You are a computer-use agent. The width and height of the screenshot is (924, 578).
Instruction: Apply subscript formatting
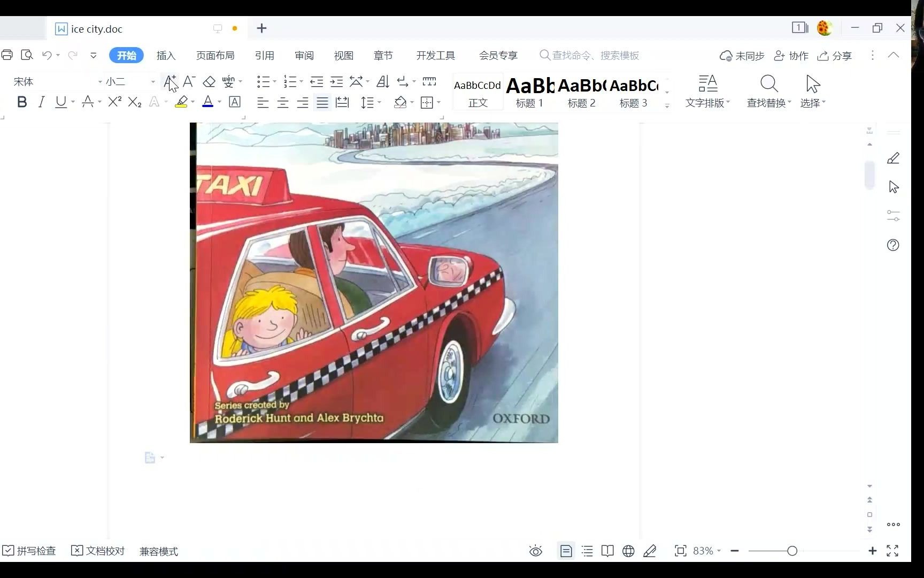click(x=135, y=102)
